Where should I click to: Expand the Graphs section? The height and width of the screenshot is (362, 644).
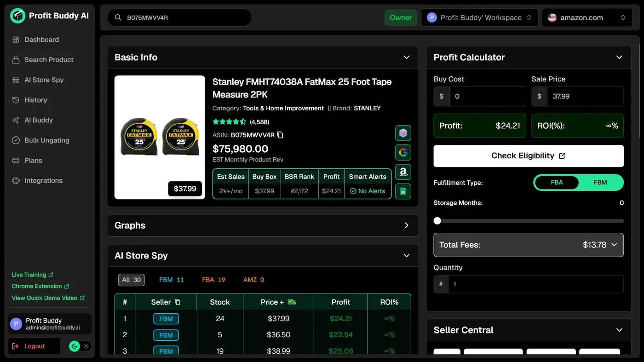[406, 225]
